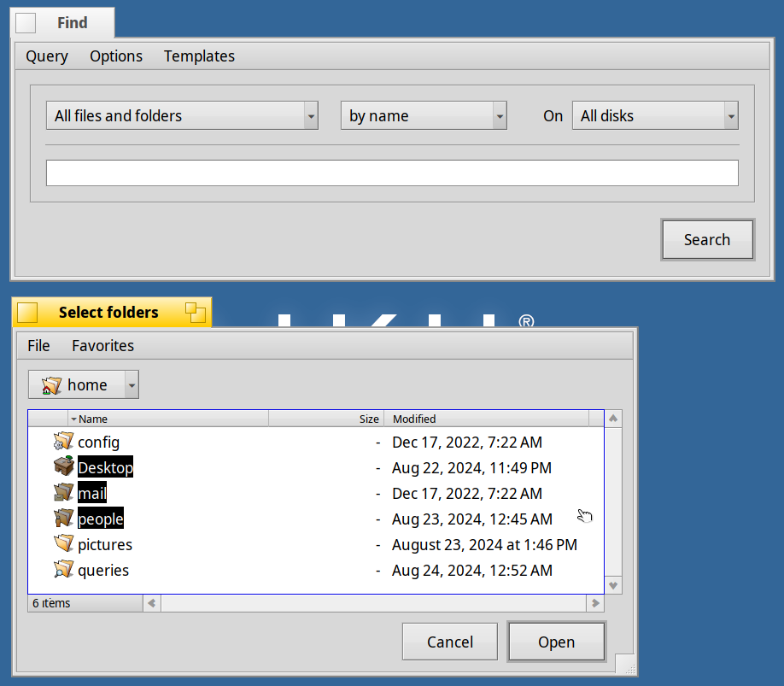Select the queries folder name

tap(103, 570)
